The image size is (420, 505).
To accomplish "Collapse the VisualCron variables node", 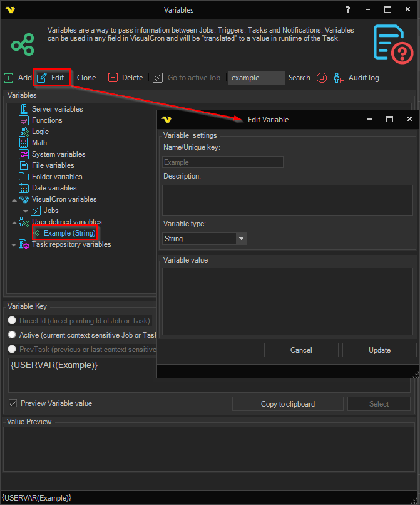I will (14, 200).
